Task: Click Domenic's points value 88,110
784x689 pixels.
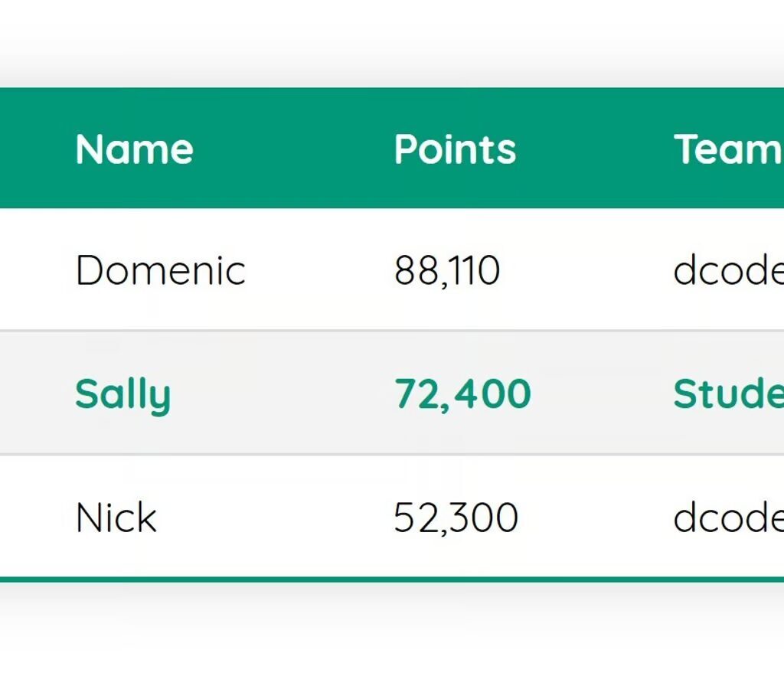Action: pyautogui.click(x=448, y=269)
